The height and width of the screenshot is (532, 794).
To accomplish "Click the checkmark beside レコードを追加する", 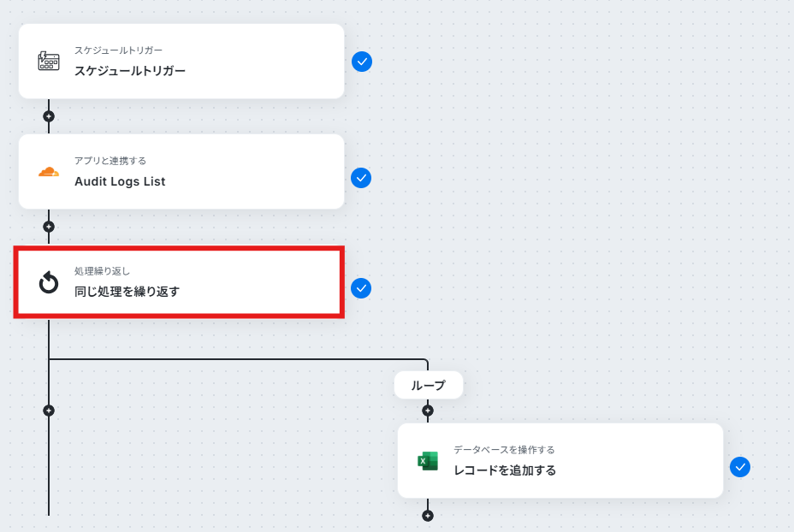I will tap(740, 467).
